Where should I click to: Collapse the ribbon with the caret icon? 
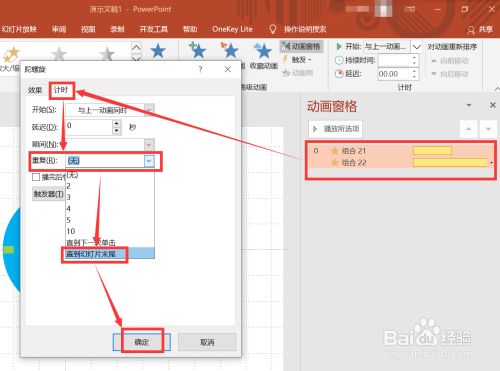[497, 89]
